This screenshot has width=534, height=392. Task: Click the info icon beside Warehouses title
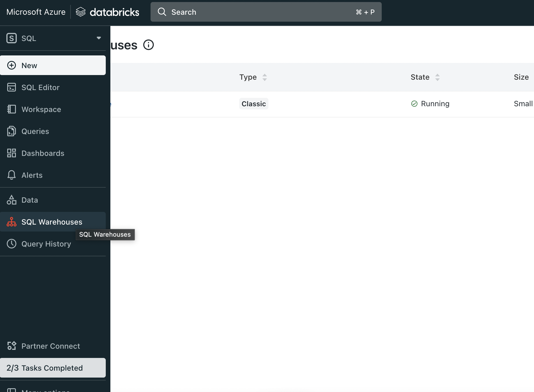149,45
